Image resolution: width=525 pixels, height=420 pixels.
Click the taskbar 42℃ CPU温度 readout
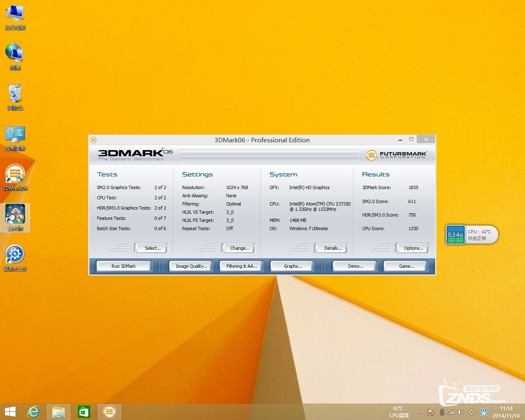coord(399,412)
